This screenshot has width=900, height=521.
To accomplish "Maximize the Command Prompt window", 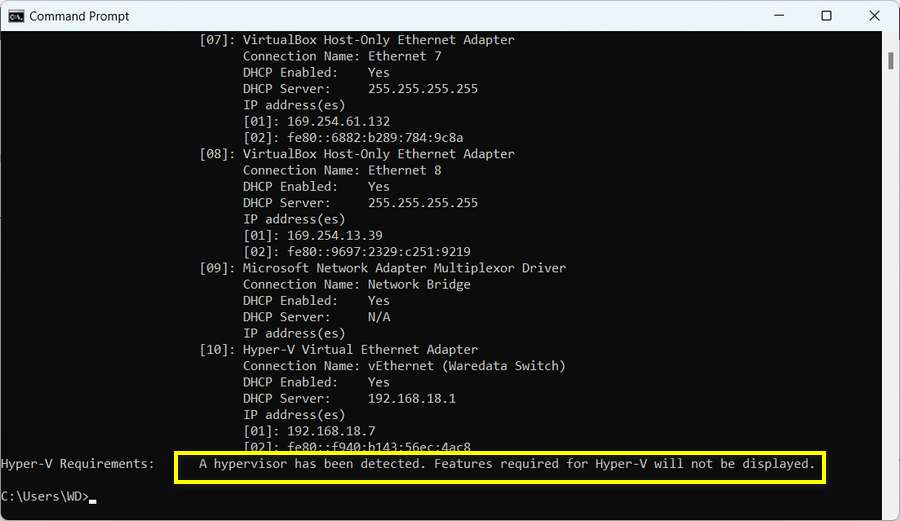I will coord(826,15).
